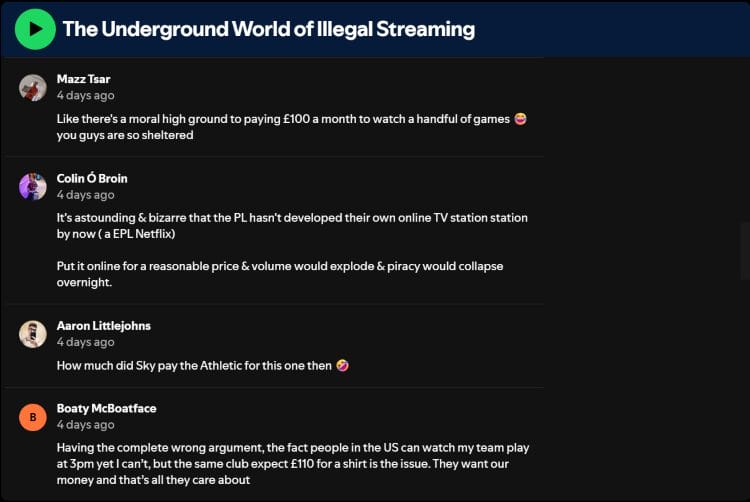Open Aaron Littlejohns' profile avatar

[x=33, y=334]
